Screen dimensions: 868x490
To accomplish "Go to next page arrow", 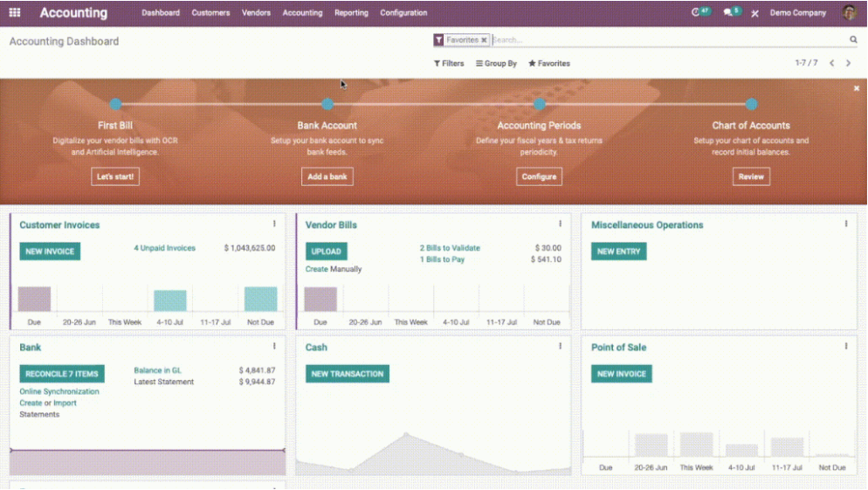I will pyautogui.click(x=848, y=64).
